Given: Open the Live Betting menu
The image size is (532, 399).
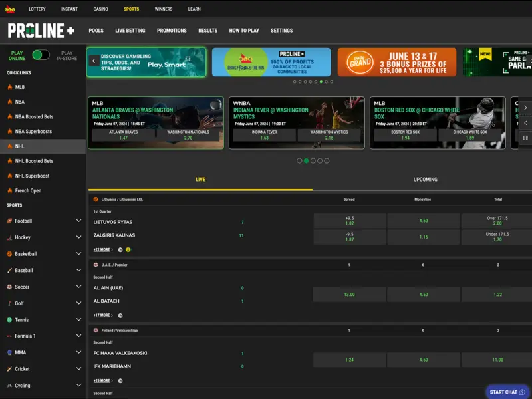Looking at the screenshot, I should coord(130,31).
